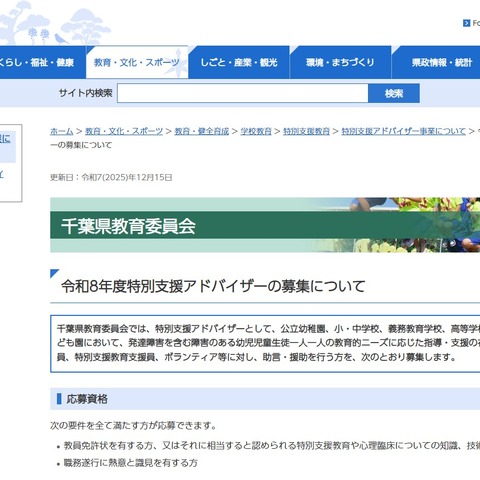Select the update date text 令和7(2025)年12月15日
The width and height of the screenshot is (480, 480).
(127, 177)
